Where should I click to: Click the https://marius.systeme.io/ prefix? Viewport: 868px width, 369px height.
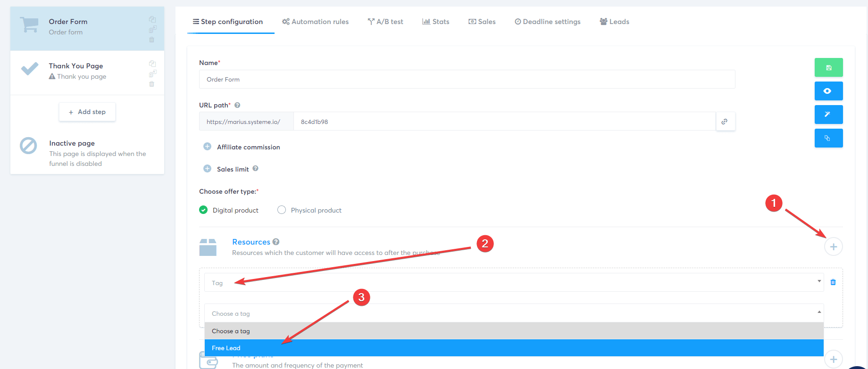[246, 122]
